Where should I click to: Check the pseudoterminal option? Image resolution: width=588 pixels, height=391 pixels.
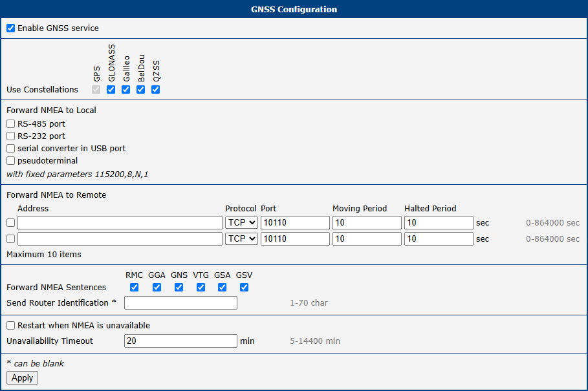[x=10, y=161]
